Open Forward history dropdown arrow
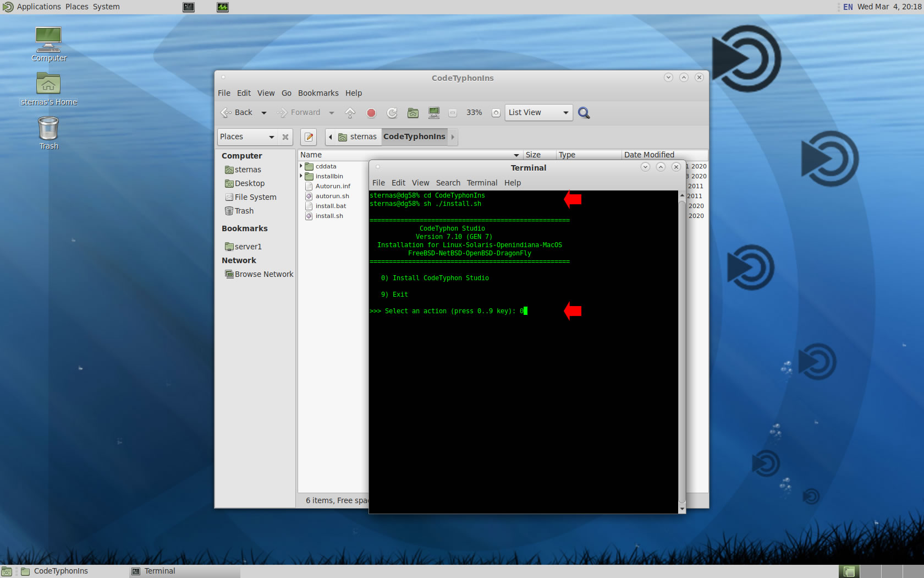 pyautogui.click(x=331, y=113)
